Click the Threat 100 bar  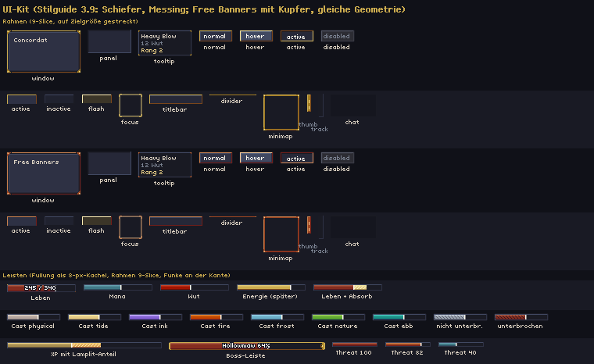click(355, 344)
